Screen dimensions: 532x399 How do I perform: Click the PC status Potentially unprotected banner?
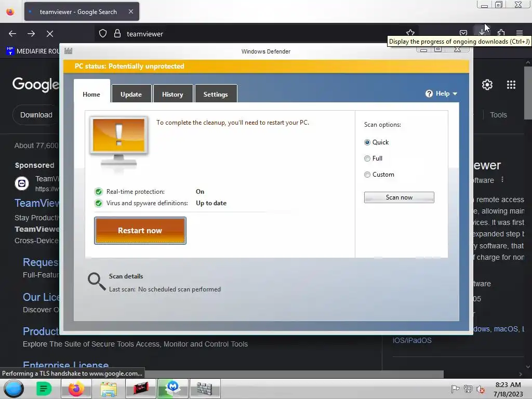point(266,66)
